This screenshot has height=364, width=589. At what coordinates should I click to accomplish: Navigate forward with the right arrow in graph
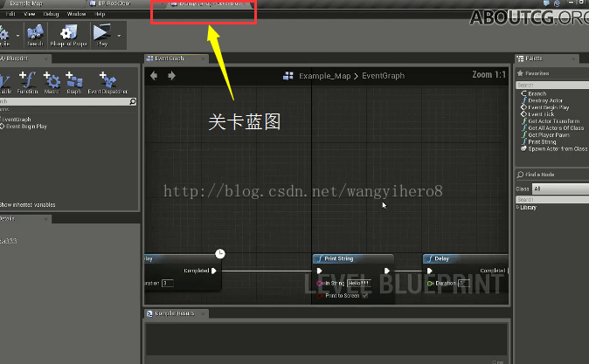[x=171, y=76]
